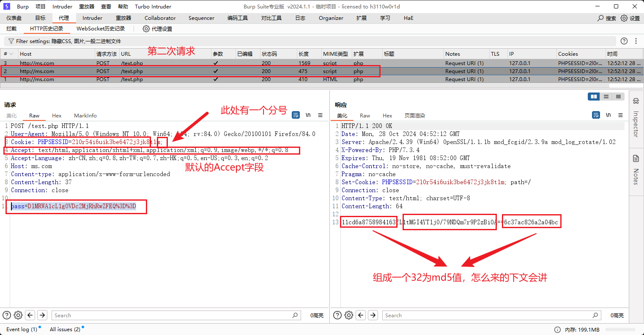
Task: Click the request search settings gear icon
Action: coord(18,315)
